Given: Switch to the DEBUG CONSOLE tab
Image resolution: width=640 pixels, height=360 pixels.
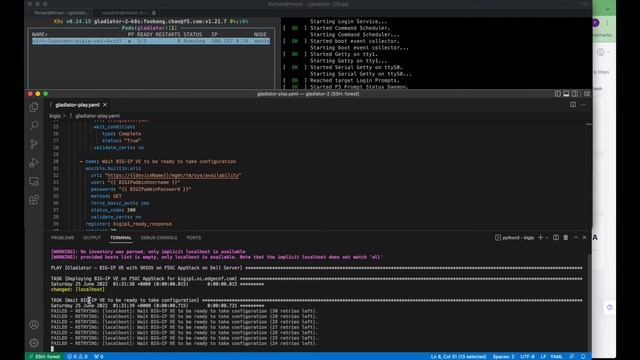Looking at the screenshot, I should click(x=159, y=238).
